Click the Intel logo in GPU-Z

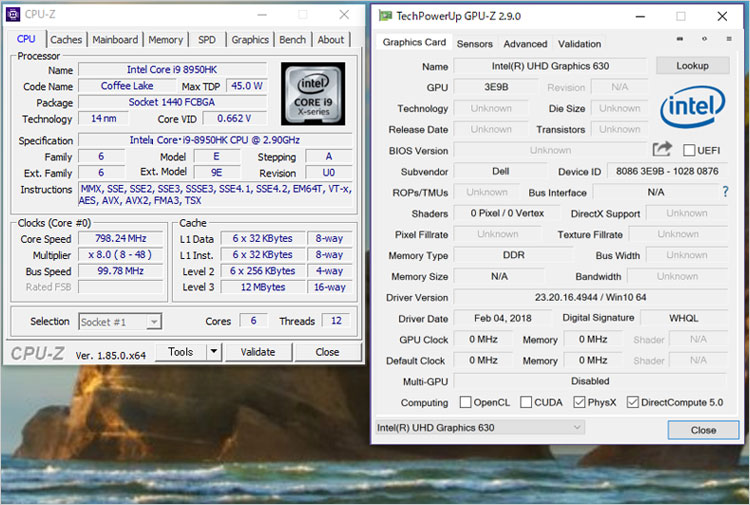[x=692, y=107]
